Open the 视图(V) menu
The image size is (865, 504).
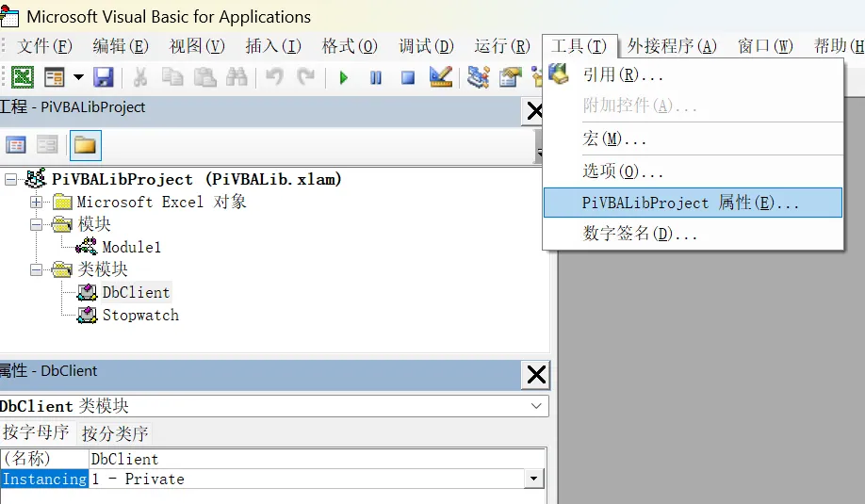197,46
